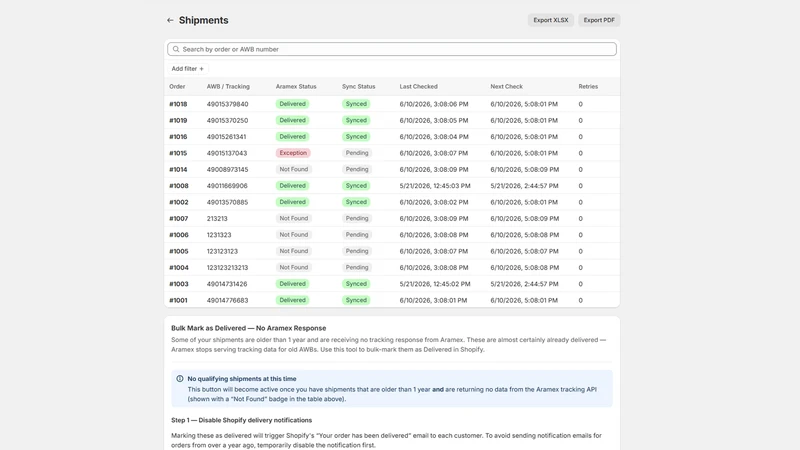800x450 pixels.
Task: Select tracking number 123123123
Action: [222, 251]
